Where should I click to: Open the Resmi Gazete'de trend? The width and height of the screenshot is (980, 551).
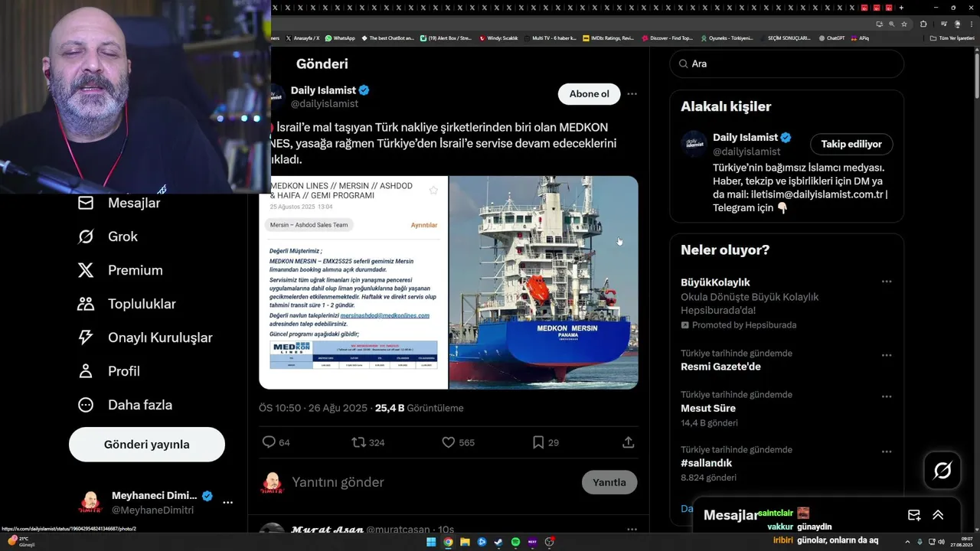720,367
